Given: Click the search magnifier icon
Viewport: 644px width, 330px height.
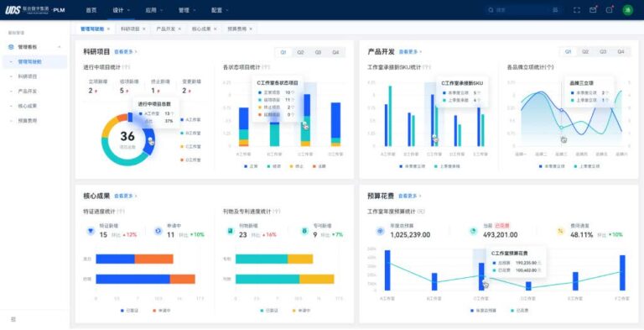Looking at the screenshot, I should click(491, 10).
